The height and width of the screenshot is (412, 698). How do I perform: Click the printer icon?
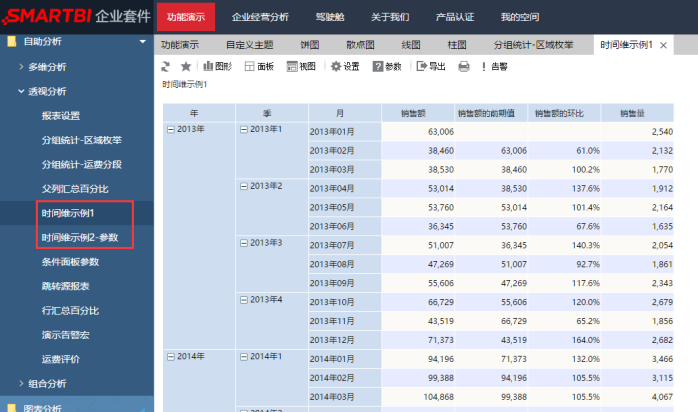[463, 67]
